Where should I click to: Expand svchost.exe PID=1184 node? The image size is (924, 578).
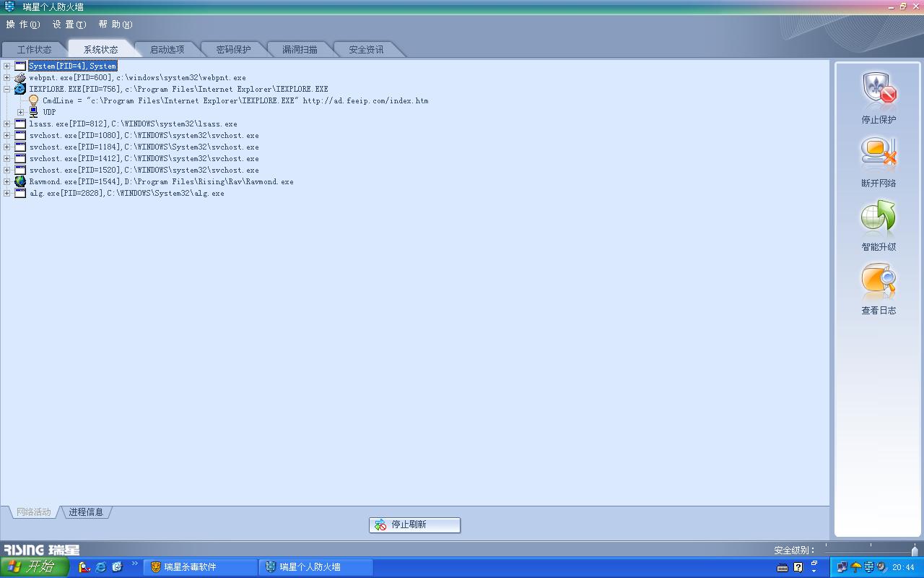point(7,147)
